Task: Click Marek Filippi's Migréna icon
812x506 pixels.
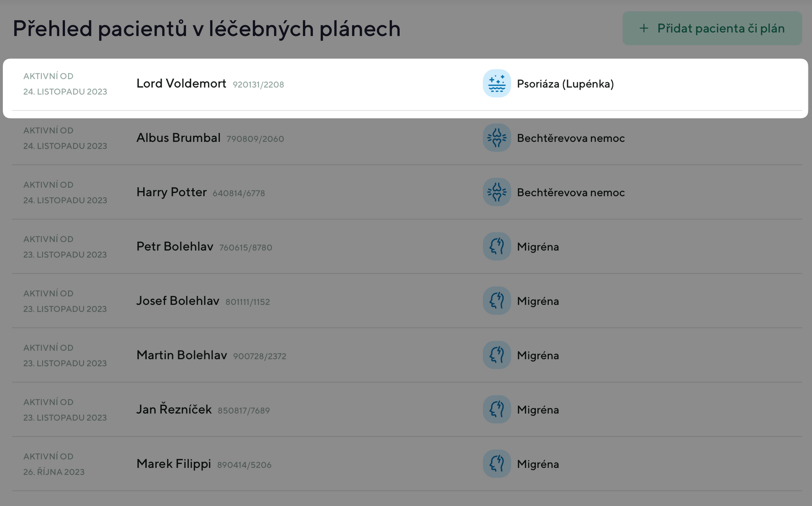Action: click(497, 464)
